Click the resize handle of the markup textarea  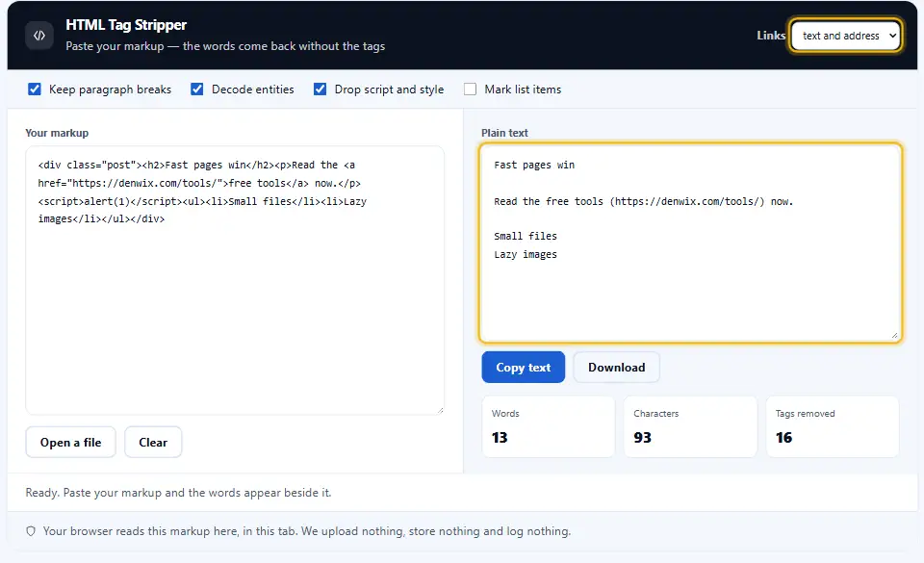[x=440, y=410]
